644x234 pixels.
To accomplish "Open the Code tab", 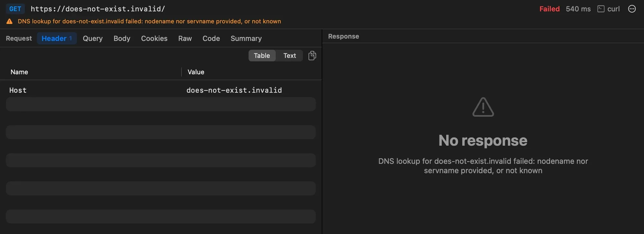I will [x=211, y=38].
